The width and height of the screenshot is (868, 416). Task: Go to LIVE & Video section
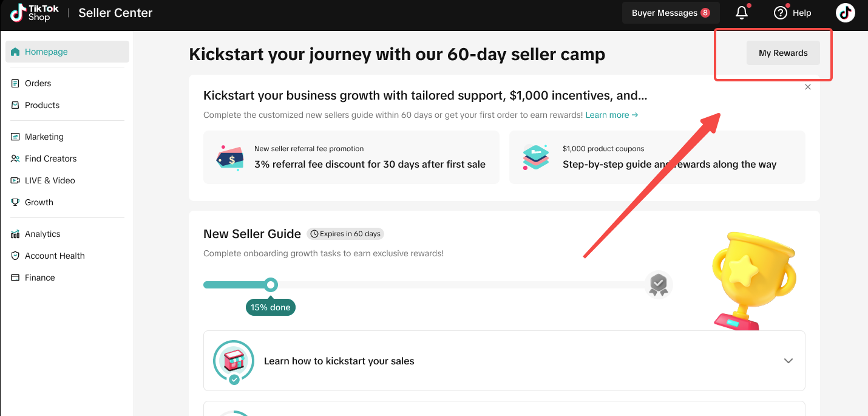click(x=50, y=180)
